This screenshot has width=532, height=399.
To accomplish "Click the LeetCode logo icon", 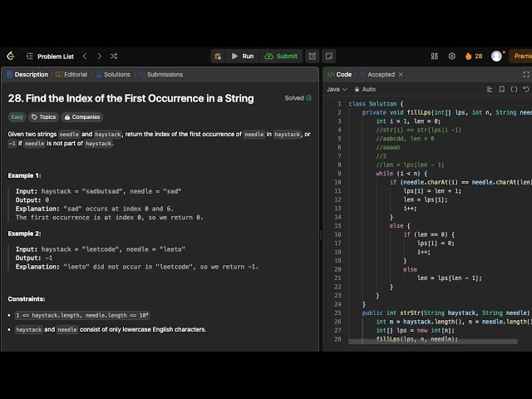I will (x=11, y=56).
